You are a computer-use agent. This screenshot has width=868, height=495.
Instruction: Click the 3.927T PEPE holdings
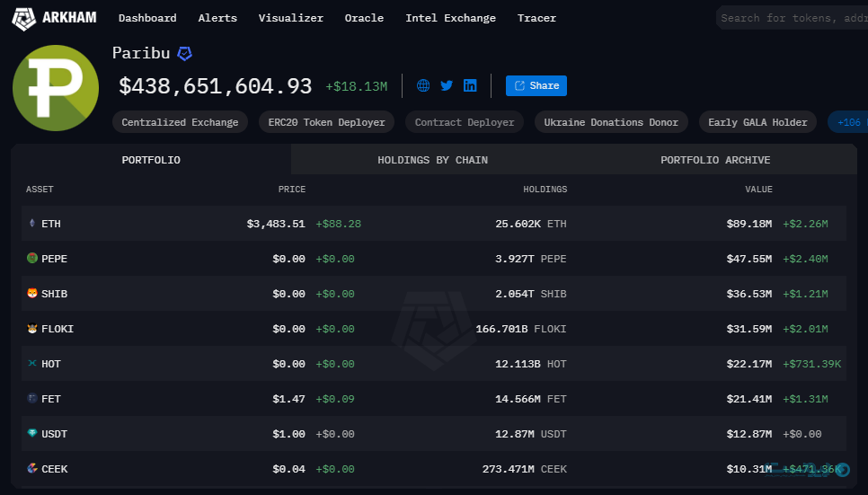[x=531, y=259]
